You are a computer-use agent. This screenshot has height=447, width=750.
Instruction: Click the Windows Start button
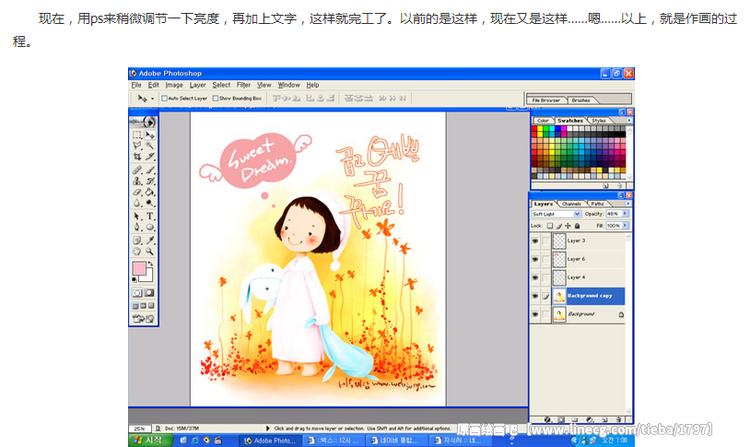click(x=150, y=440)
